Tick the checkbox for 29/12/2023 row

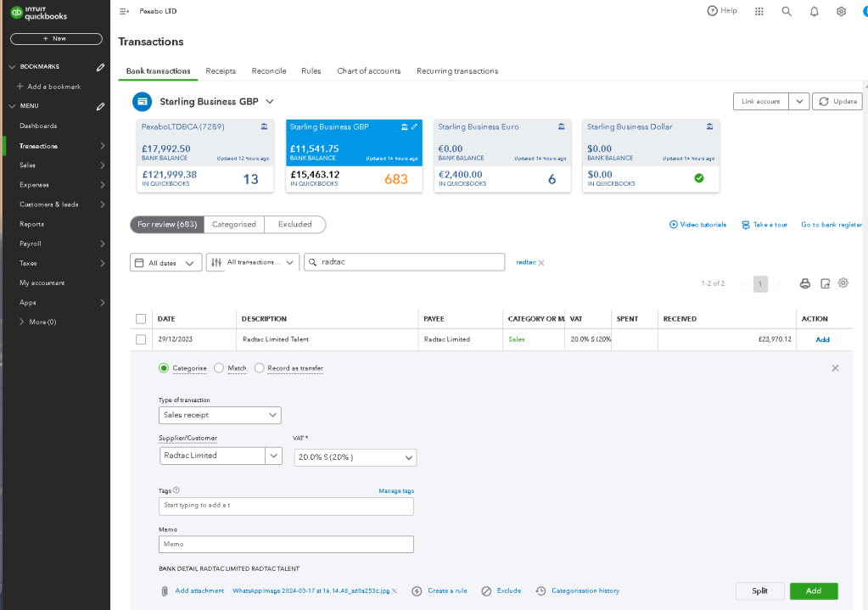[141, 339]
